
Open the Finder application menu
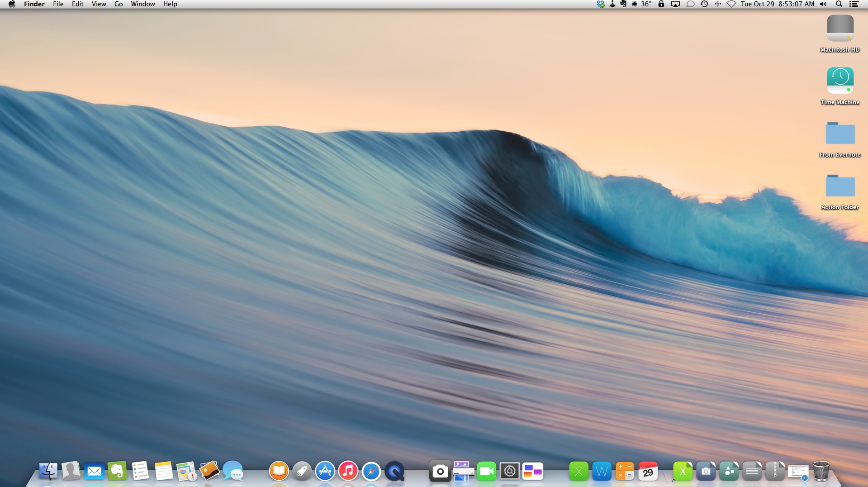(x=34, y=4)
